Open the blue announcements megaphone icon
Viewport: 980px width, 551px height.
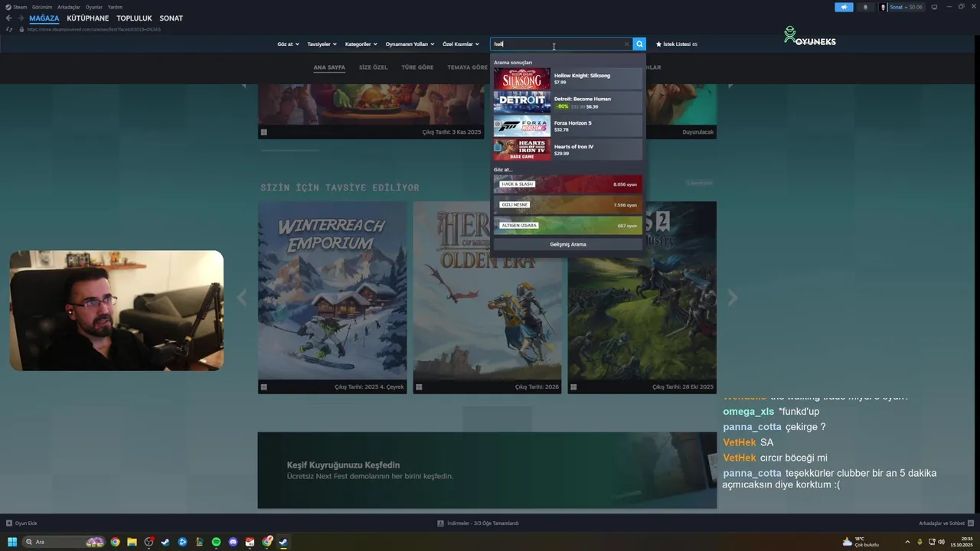844,7
